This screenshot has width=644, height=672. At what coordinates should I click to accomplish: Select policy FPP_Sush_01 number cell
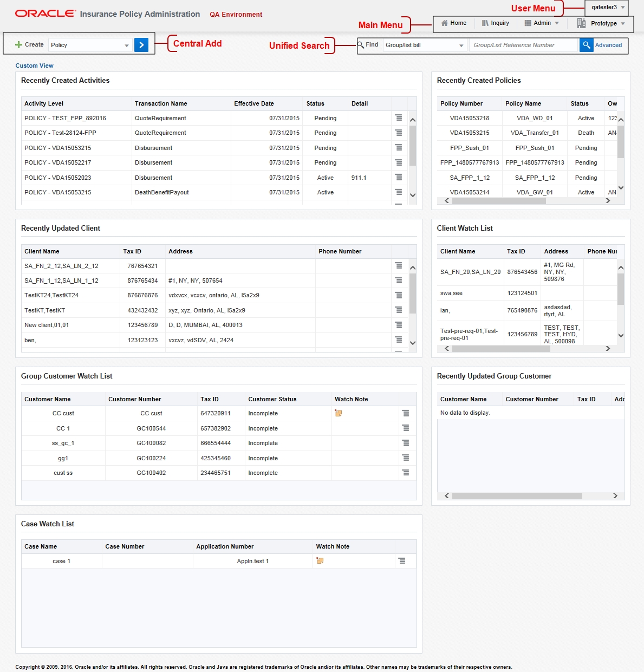click(470, 148)
